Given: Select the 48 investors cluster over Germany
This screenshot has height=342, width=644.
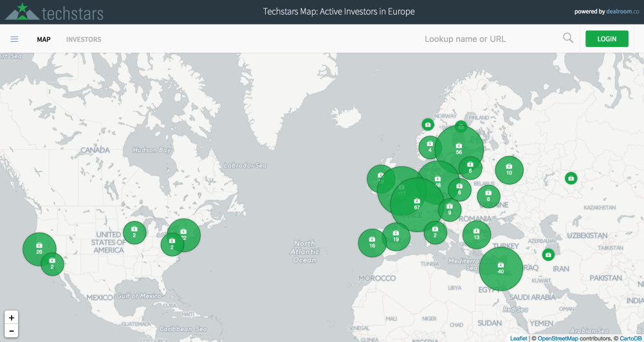Looking at the screenshot, I should [438, 183].
